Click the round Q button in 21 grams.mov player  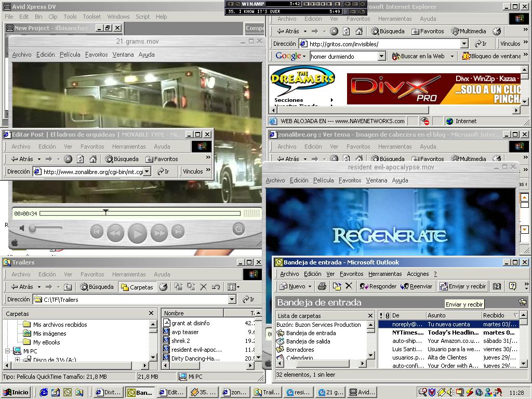tap(239, 229)
